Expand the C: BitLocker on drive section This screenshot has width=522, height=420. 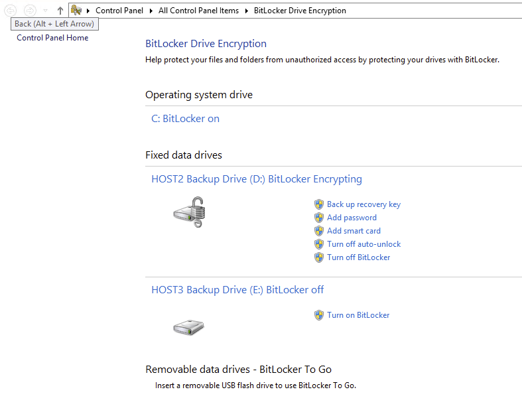point(185,119)
